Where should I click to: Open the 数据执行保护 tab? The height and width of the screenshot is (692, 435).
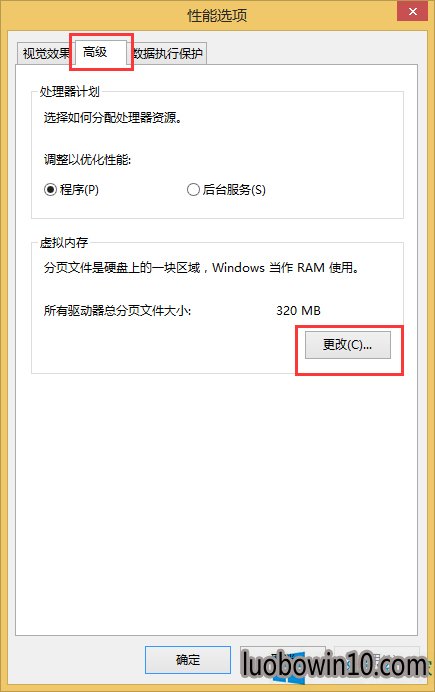pyautogui.click(x=170, y=53)
